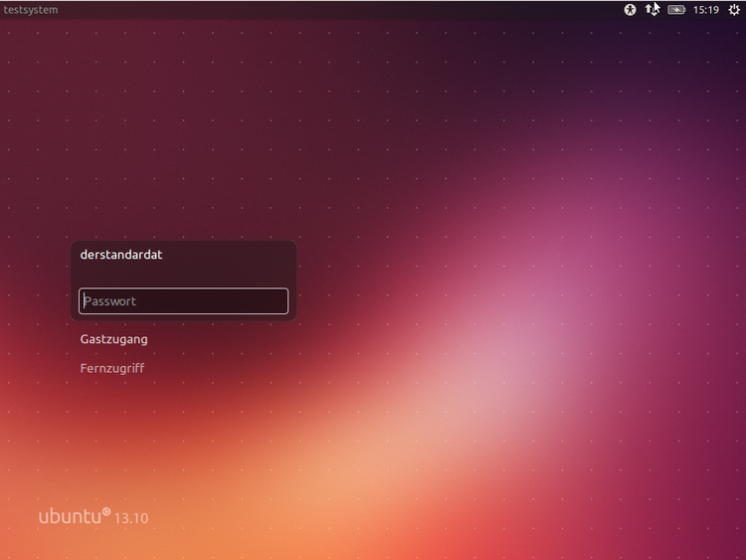Show onscreen keyboard options via accessibility indicator
This screenshot has height=560, width=746.
pos(630,10)
